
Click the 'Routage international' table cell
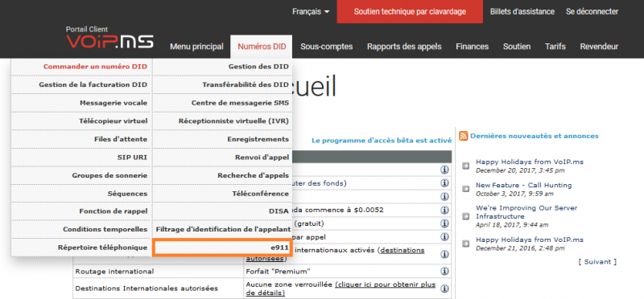click(158, 272)
